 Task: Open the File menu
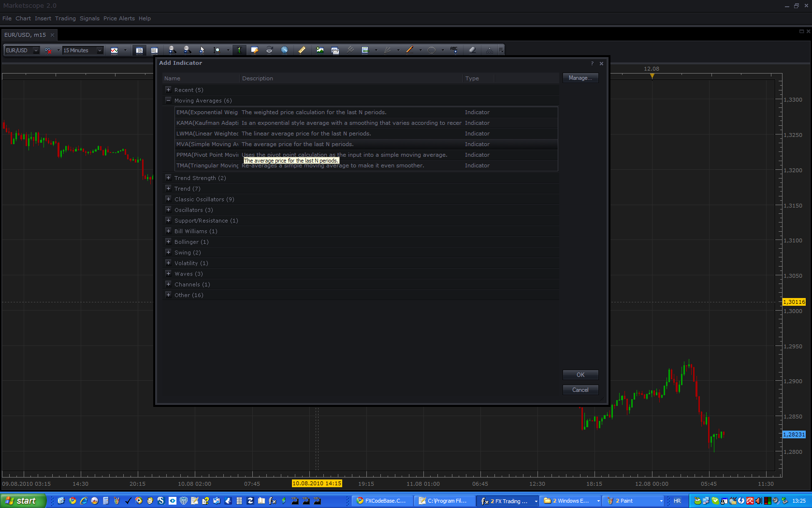tap(7, 18)
